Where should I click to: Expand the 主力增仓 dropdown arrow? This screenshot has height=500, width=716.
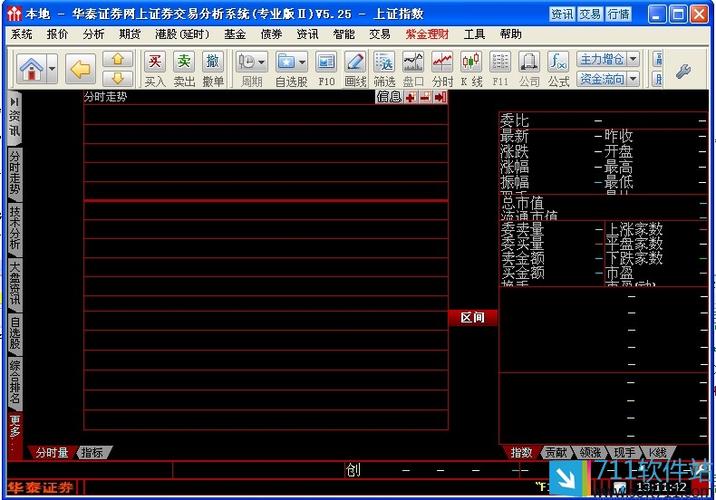(x=633, y=59)
